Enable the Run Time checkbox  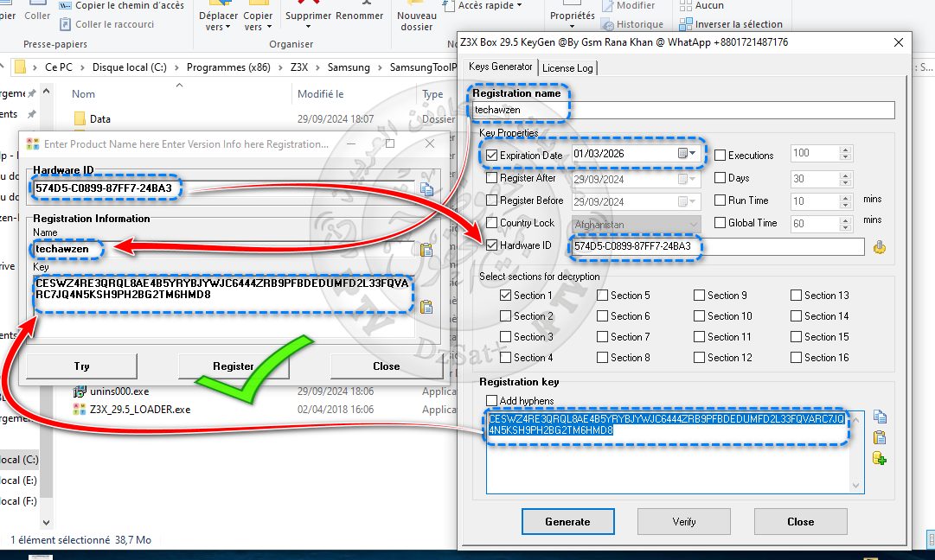pos(720,200)
